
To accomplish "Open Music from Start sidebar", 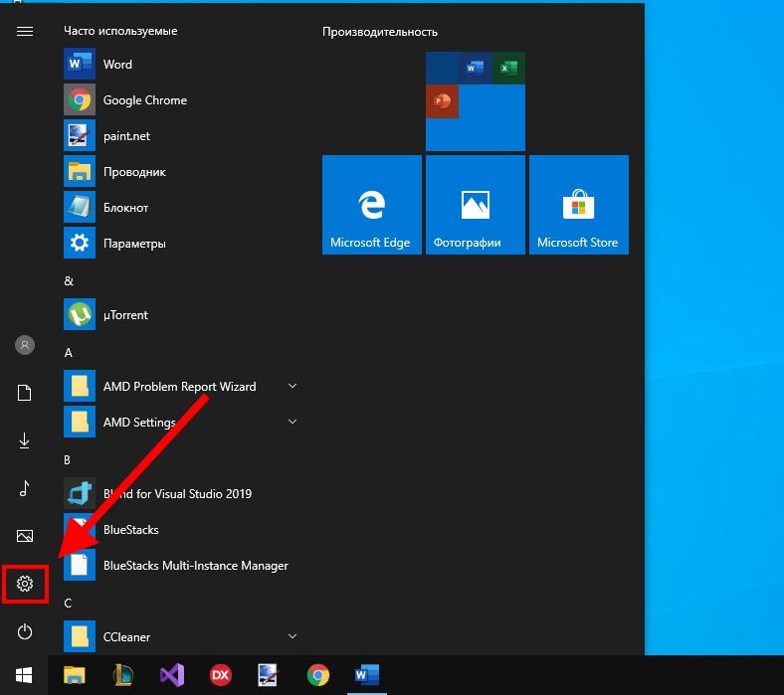I will coord(25,488).
